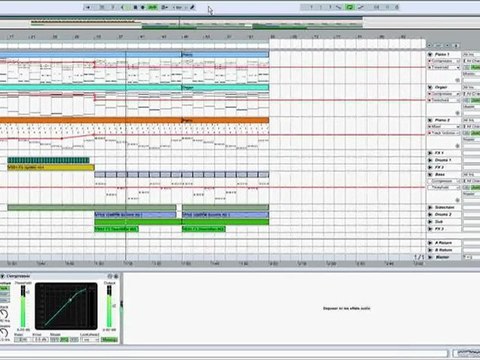Click the Release knob on Compressor
The image size is (480, 360).
click(x=4, y=333)
